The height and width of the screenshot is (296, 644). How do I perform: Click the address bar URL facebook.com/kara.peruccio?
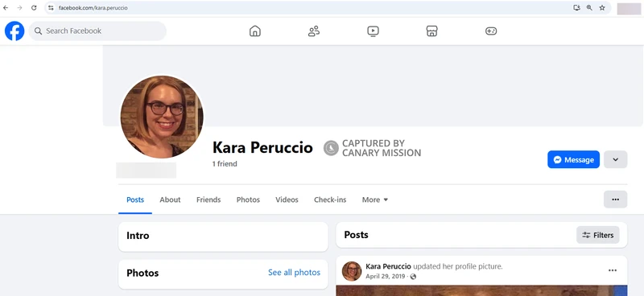[93, 8]
